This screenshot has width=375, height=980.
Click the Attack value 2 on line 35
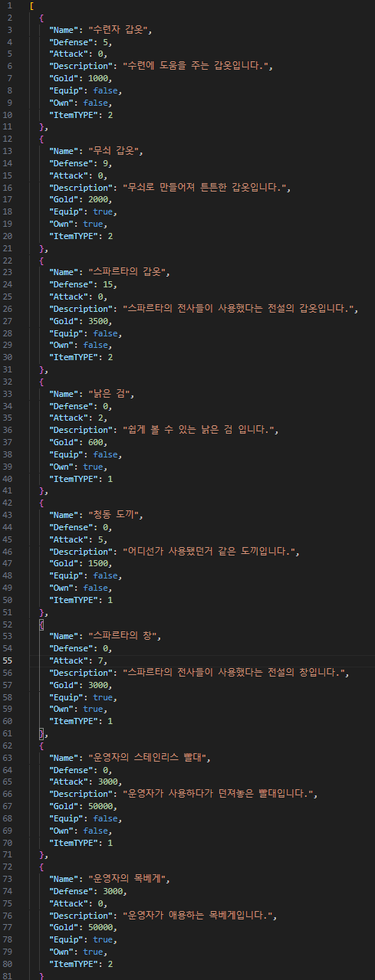pos(100,418)
